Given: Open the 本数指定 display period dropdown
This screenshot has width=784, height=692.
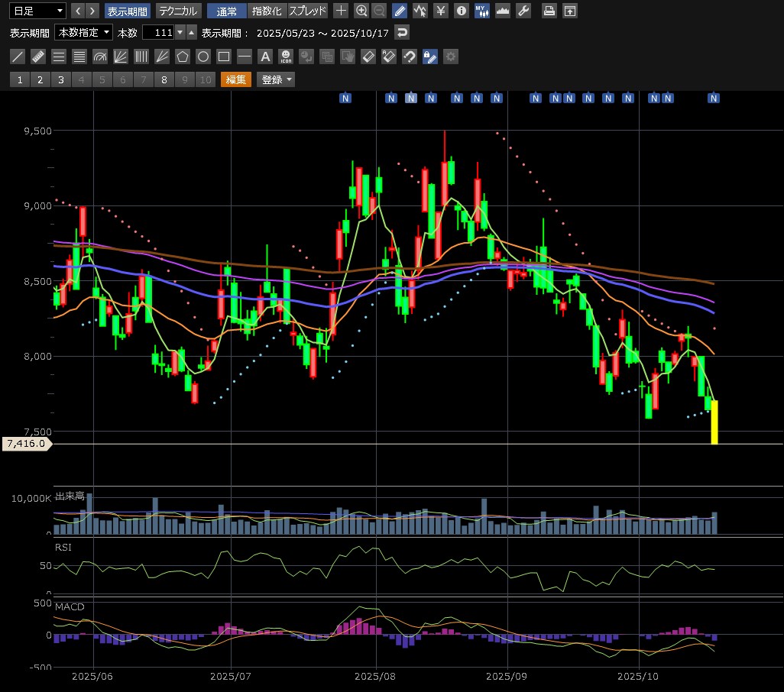Looking at the screenshot, I should [x=84, y=32].
